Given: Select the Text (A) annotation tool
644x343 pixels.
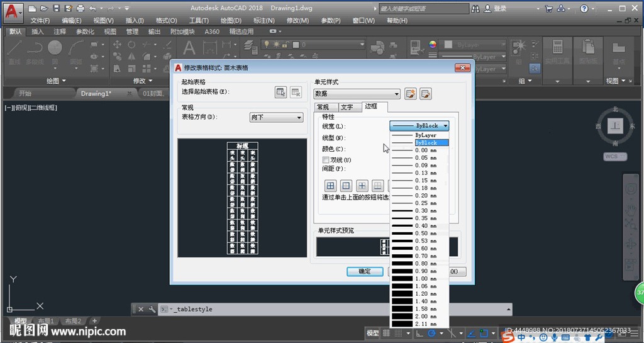Looking at the screenshot, I should click(189, 48).
